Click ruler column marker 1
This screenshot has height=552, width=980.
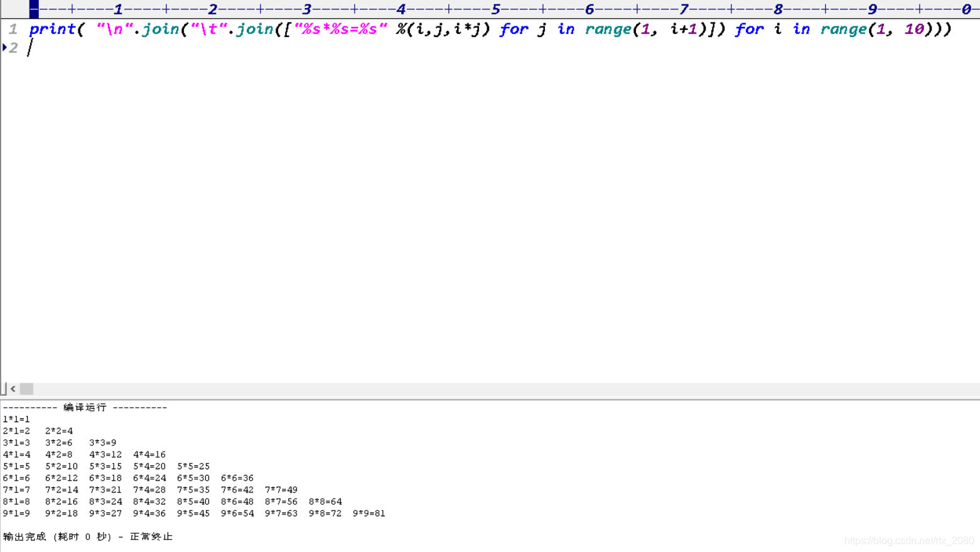pos(118,9)
